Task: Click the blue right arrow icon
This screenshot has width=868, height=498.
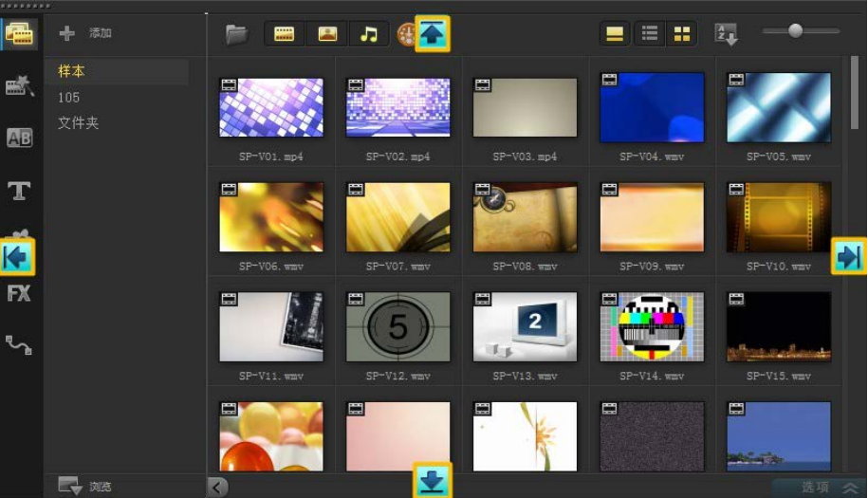Action: [x=848, y=256]
